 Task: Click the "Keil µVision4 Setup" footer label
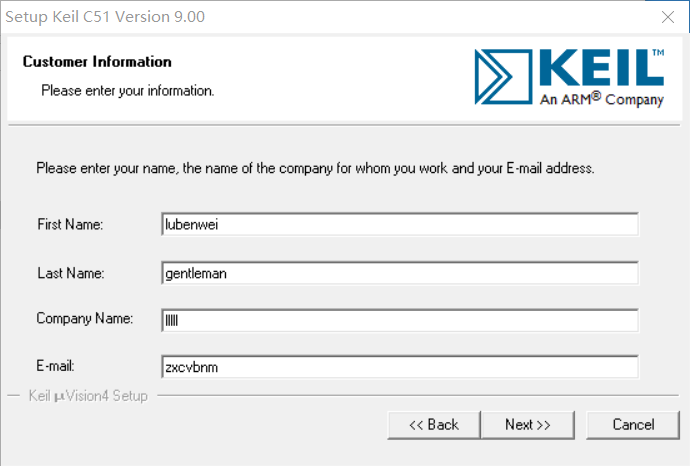coord(89,396)
